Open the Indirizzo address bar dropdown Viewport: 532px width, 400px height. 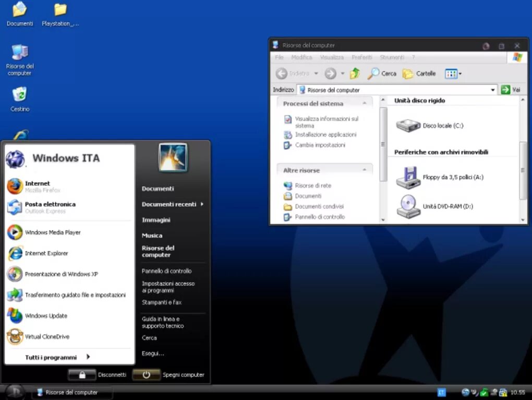[493, 90]
